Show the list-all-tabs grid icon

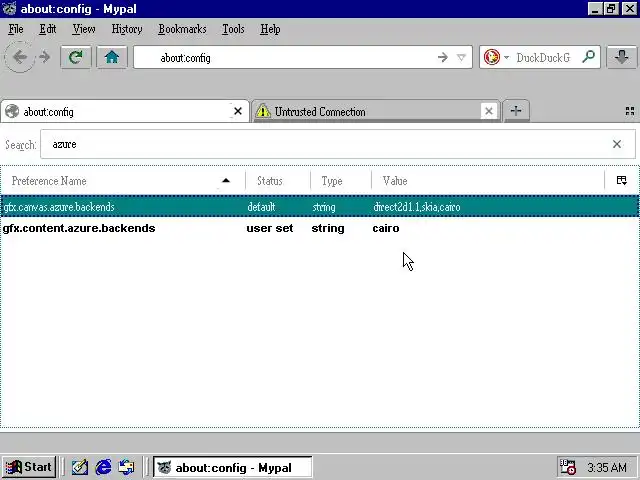(630, 111)
